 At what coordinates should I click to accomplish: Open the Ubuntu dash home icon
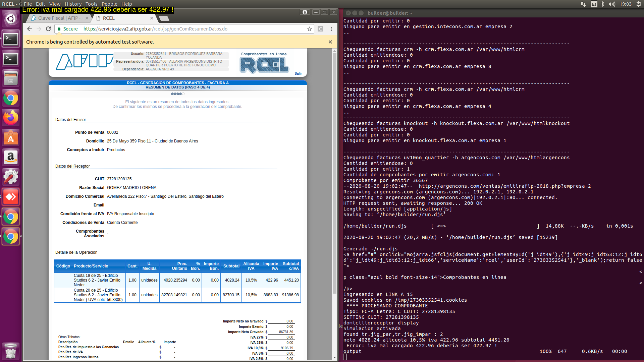point(11,19)
